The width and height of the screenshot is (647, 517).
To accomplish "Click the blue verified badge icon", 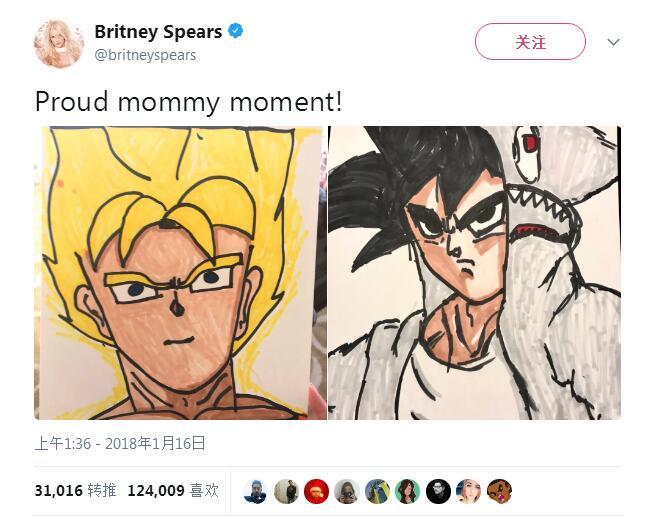I will (236, 32).
